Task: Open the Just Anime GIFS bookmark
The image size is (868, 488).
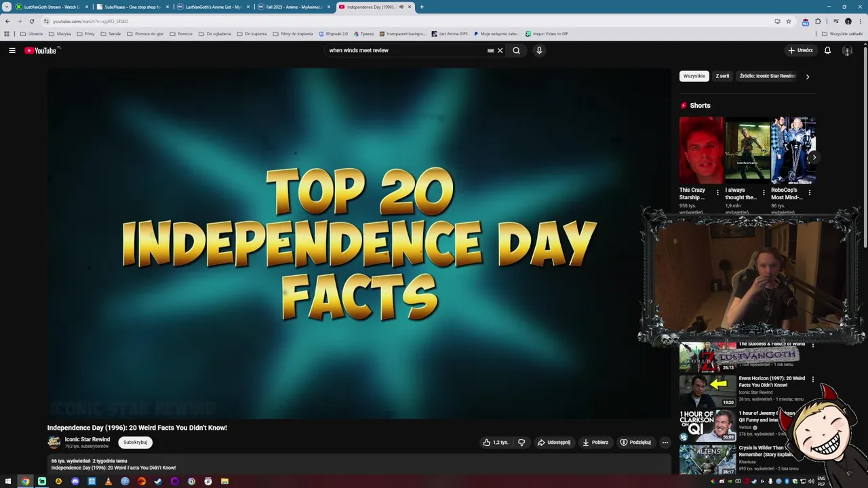Action: 450,33
